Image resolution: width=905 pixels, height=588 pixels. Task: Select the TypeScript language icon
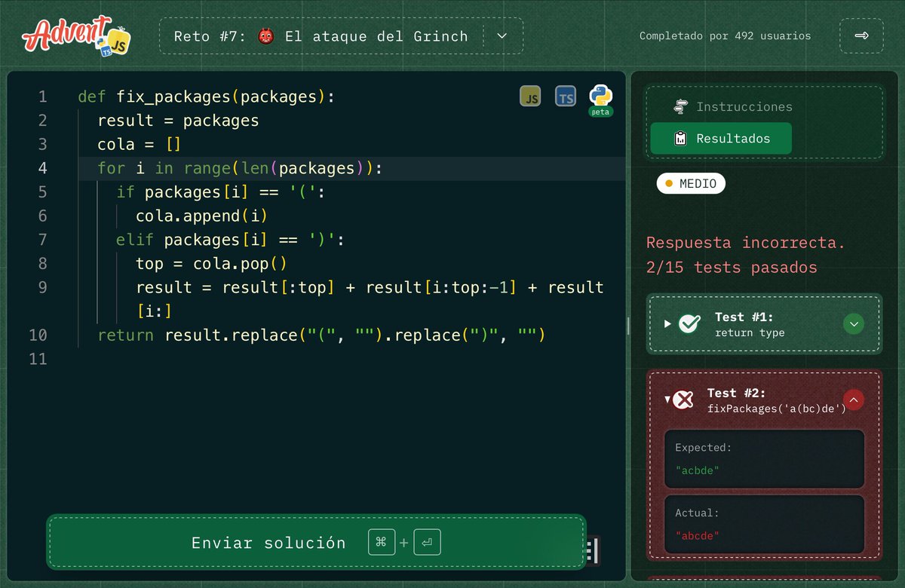(x=565, y=96)
